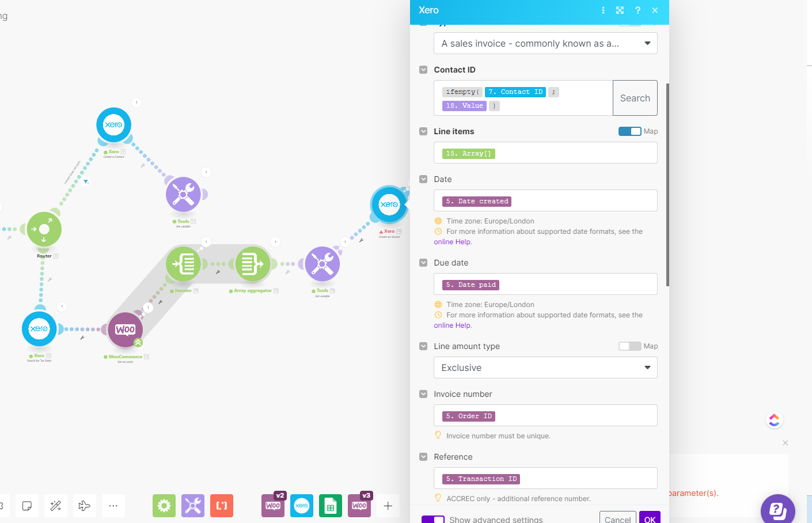The width and height of the screenshot is (812, 523).
Task: Toggle the Invoice number field checkbox
Action: [x=423, y=394]
